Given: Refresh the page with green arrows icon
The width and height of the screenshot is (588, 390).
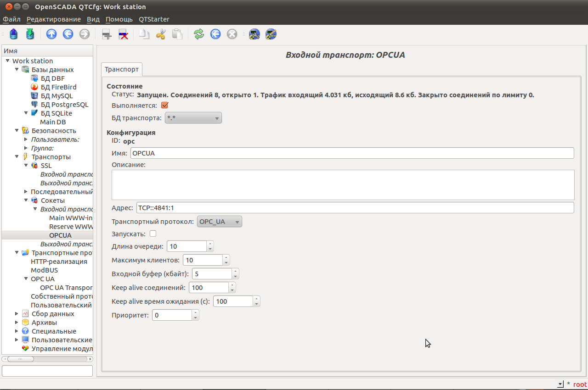Looking at the screenshot, I should (198, 34).
